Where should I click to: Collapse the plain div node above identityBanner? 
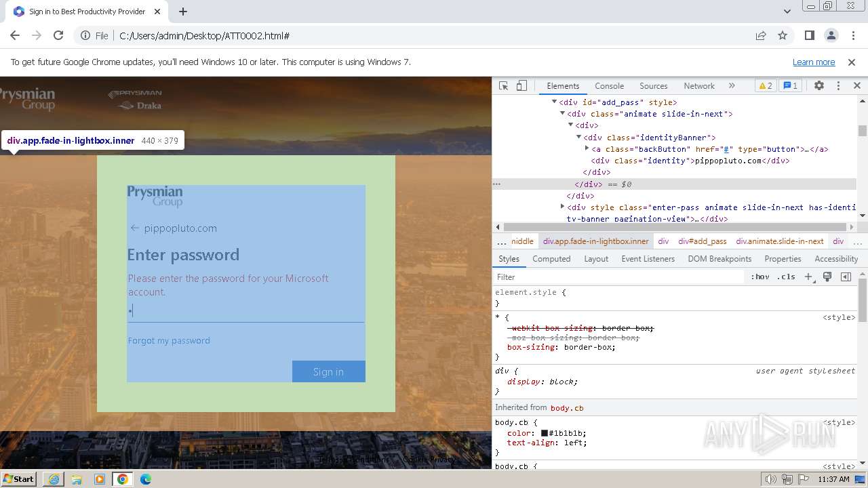pyautogui.click(x=570, y=125)
